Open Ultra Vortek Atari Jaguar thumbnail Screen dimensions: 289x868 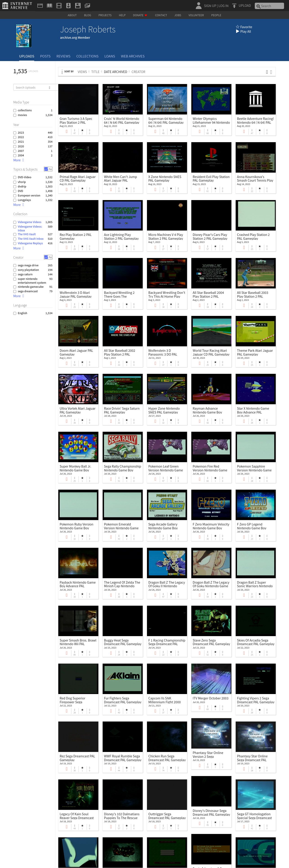78,389
